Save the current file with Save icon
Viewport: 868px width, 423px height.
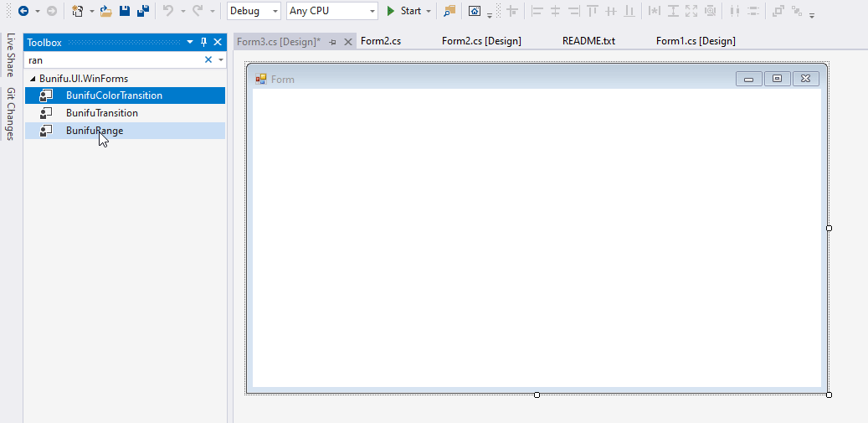pyautogui.click(x=125, y=11)
